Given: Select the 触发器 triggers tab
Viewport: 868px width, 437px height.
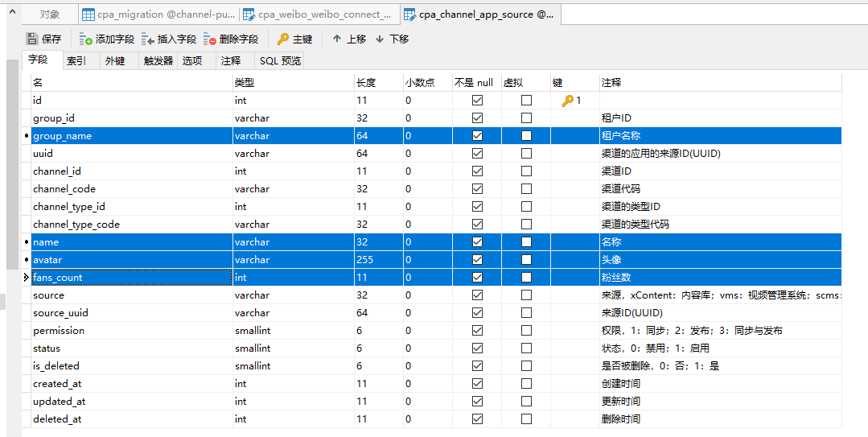Looking at the screenshot, I should tap(158, 61).
